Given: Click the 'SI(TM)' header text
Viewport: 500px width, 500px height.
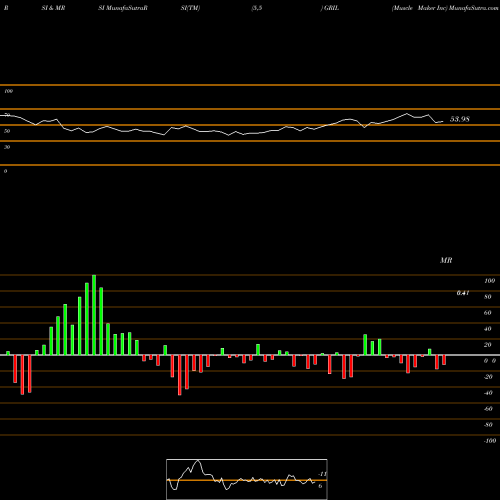Looking at the screenshot, I should [x=190, y=8].
